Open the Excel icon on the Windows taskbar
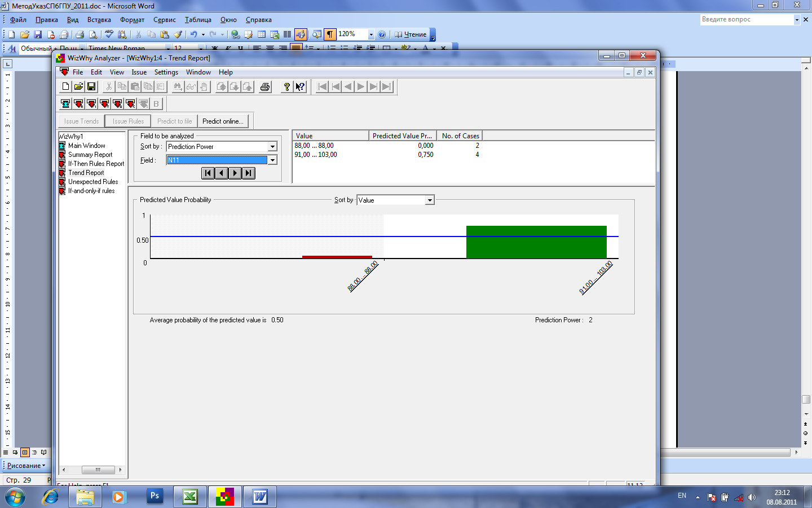Image resolution: width=812 pixels, height=508 pixels. point(190,497)
